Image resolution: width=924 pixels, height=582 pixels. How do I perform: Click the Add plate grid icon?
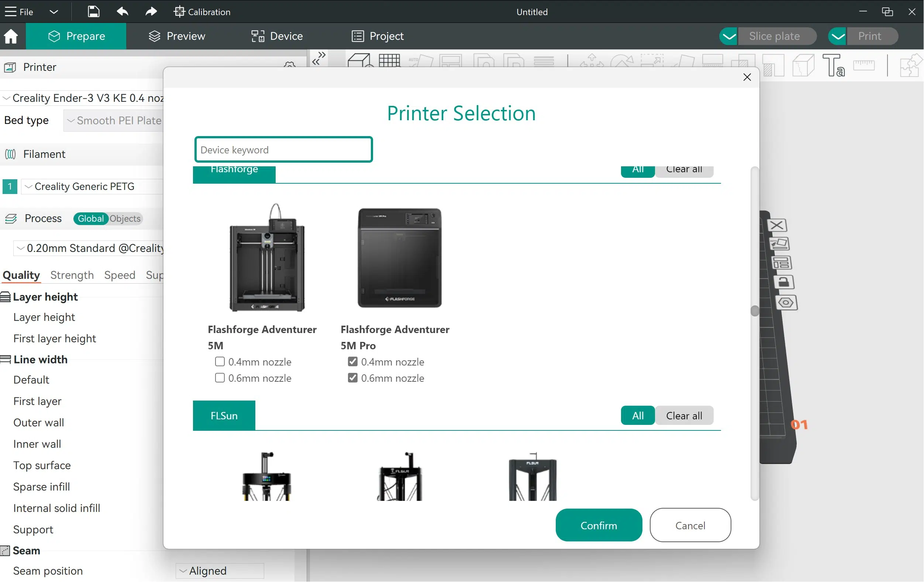pos(389,60)
